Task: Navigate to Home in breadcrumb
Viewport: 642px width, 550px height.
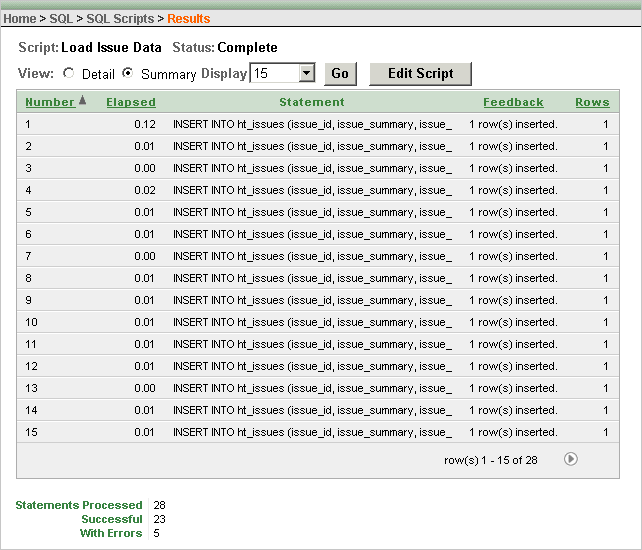Action: 20,19
